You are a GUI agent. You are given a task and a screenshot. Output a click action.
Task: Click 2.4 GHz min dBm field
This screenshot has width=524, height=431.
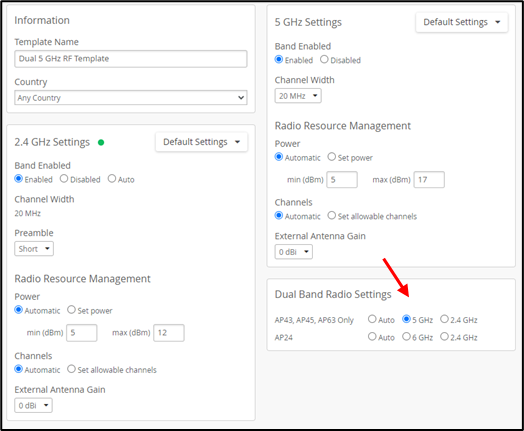click(x=82, y=333)
